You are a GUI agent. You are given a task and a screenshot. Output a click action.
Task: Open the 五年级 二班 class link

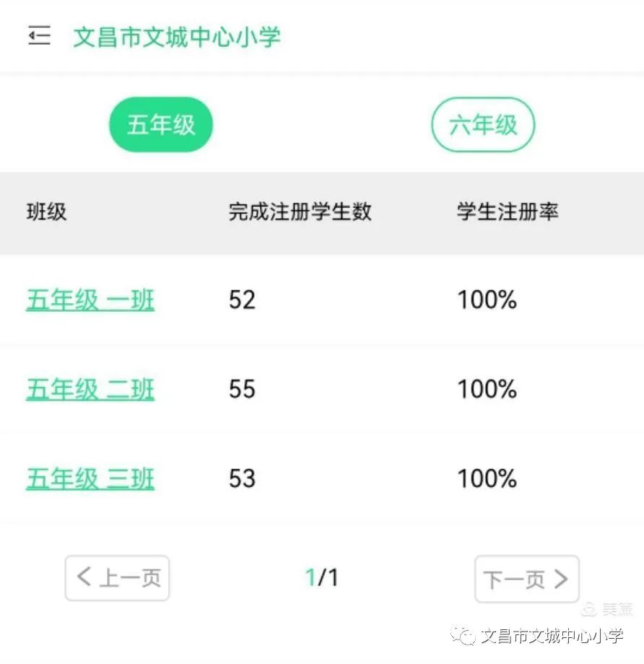tap(90, 390)
